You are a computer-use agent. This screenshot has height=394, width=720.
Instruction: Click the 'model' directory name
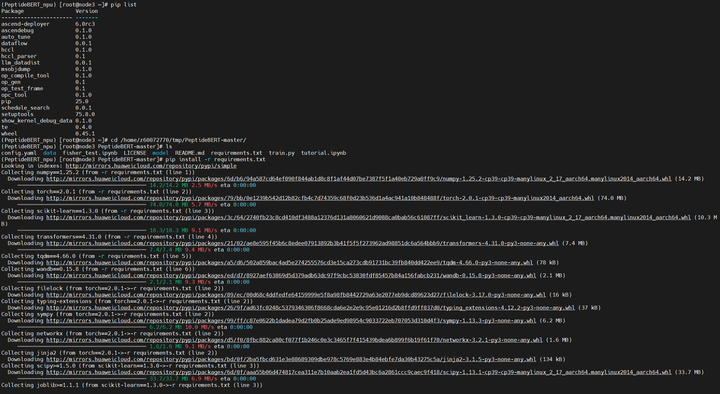[x=161, y=153]
